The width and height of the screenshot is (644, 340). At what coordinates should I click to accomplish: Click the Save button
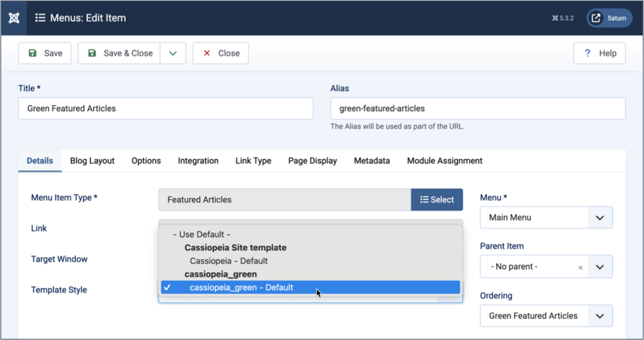point(45,53)
